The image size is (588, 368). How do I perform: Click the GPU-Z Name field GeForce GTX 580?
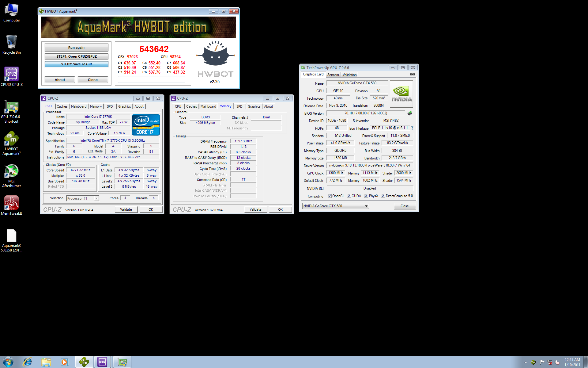(357, 83)
